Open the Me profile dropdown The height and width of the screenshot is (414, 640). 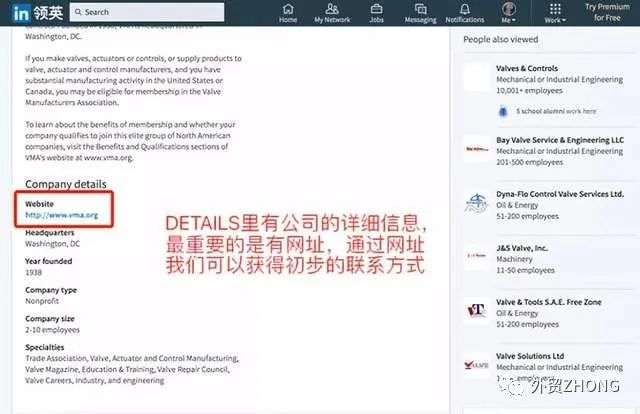click(x=509, y=13)
